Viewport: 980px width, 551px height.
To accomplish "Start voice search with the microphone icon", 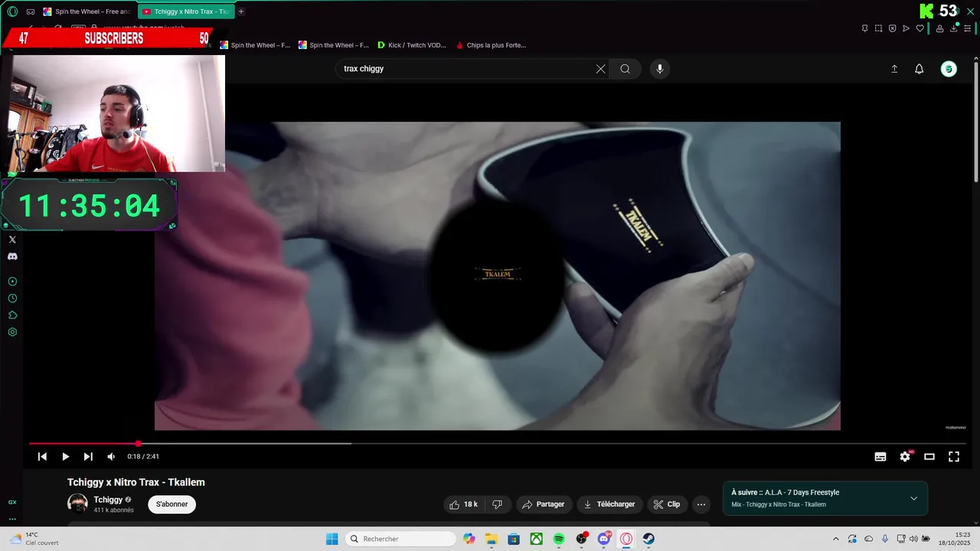I will [660, 69].
